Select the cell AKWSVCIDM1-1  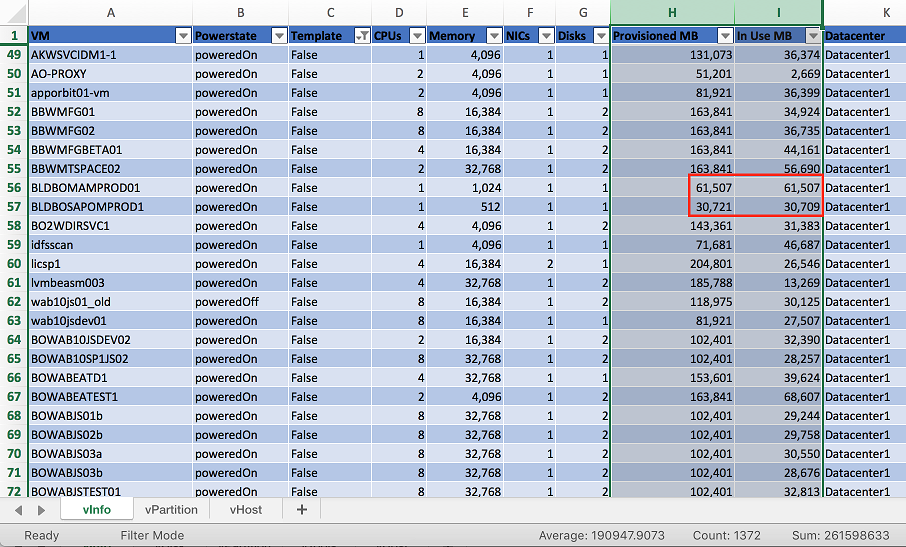coord(110,55)
